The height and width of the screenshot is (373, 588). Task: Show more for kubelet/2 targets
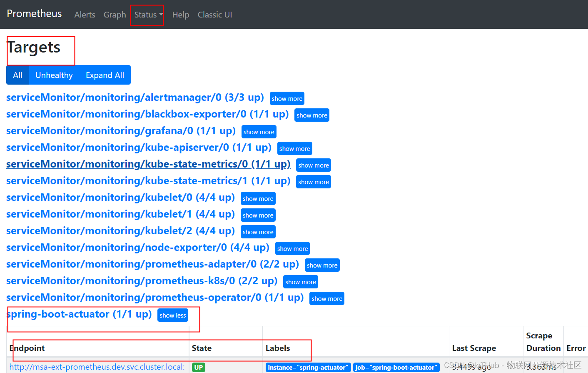coord(258,232)
